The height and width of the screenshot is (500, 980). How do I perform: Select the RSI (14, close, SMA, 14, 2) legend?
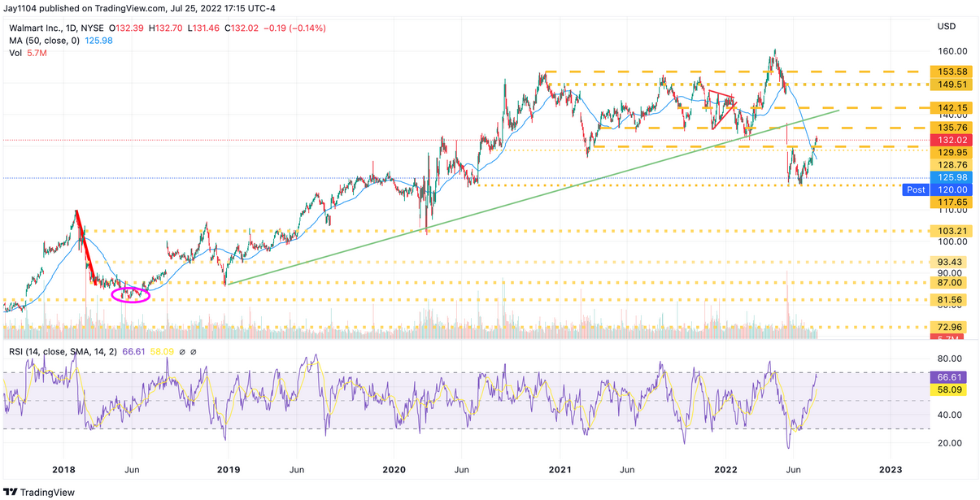(63, 351)
